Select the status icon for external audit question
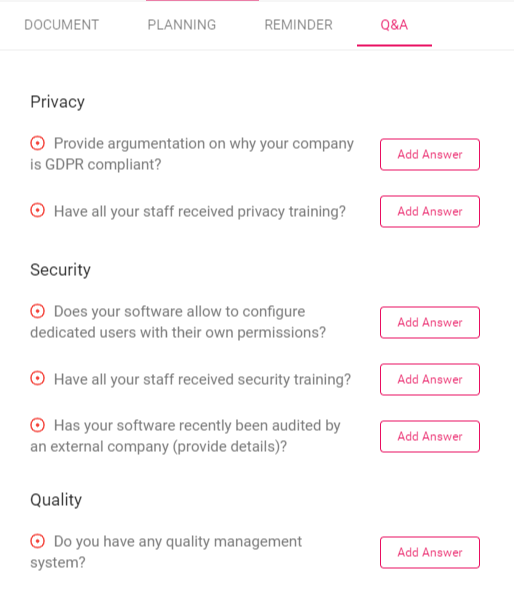Screen dimensions: 514x615 38,425
